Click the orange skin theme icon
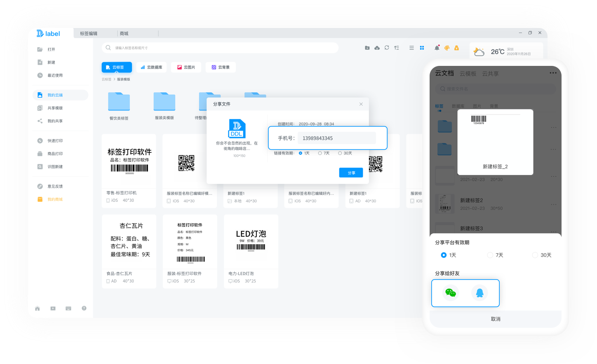Viewport: 597px width, 364px height. (447, 48)
